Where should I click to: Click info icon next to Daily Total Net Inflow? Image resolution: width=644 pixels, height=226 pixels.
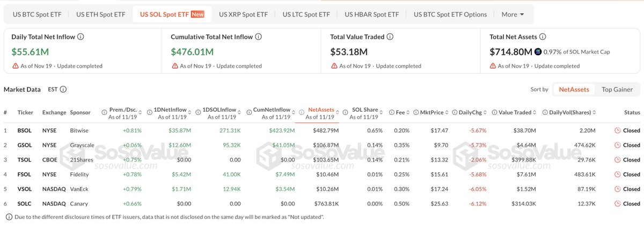pos(80,37)
